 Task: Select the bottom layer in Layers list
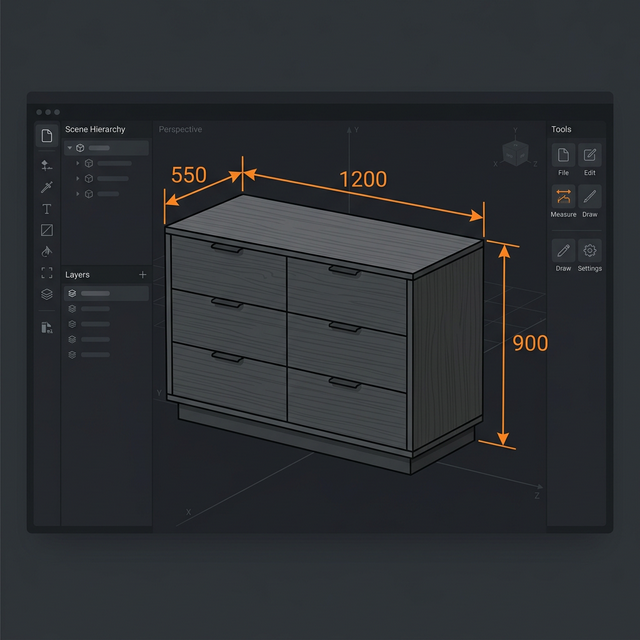tap(95, 354)
